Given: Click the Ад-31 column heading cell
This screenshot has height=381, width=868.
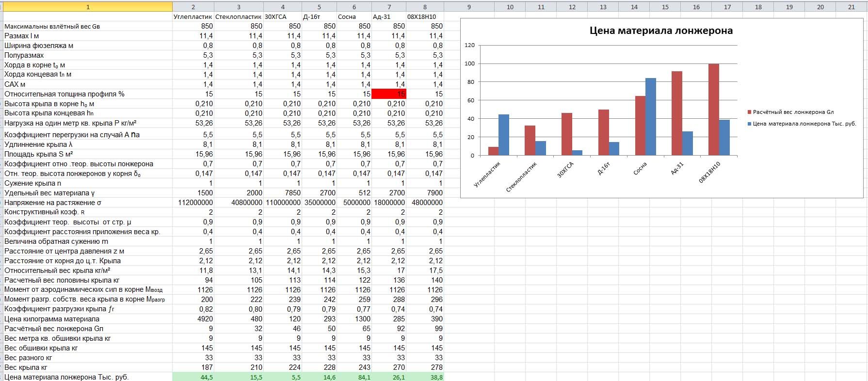Looking at the screenshot, I should point(389,16).
